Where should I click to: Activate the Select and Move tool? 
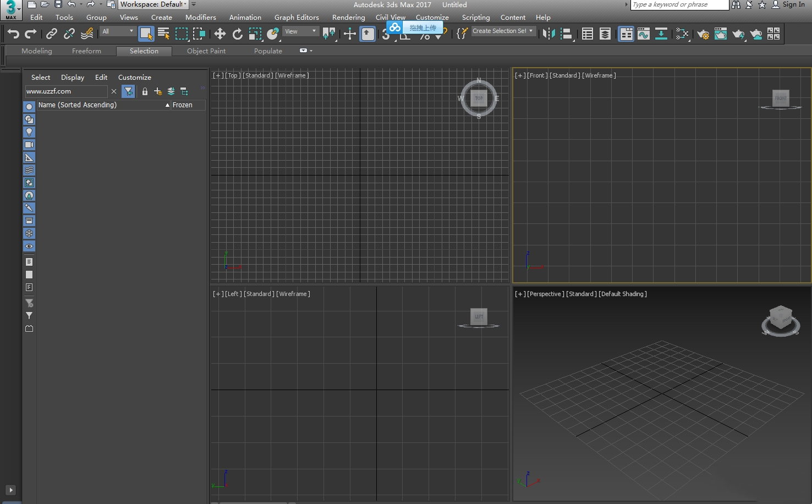click(x=220, y=34)
